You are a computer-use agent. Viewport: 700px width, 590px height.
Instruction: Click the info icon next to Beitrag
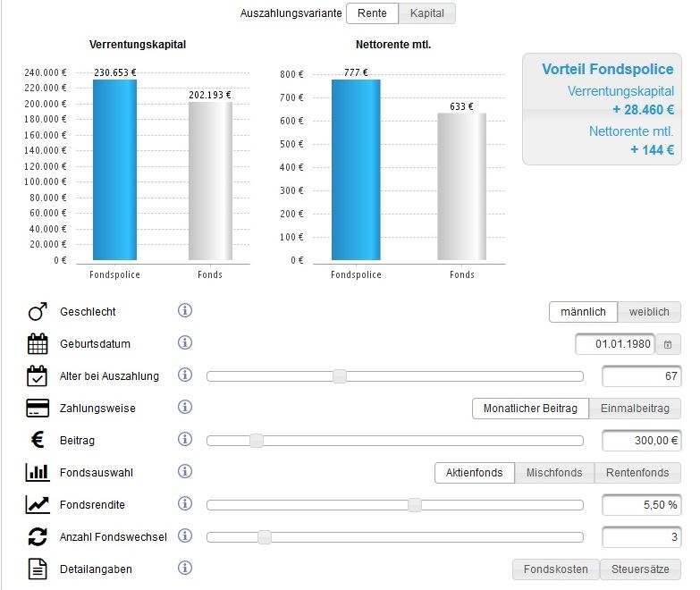[185, 440]
